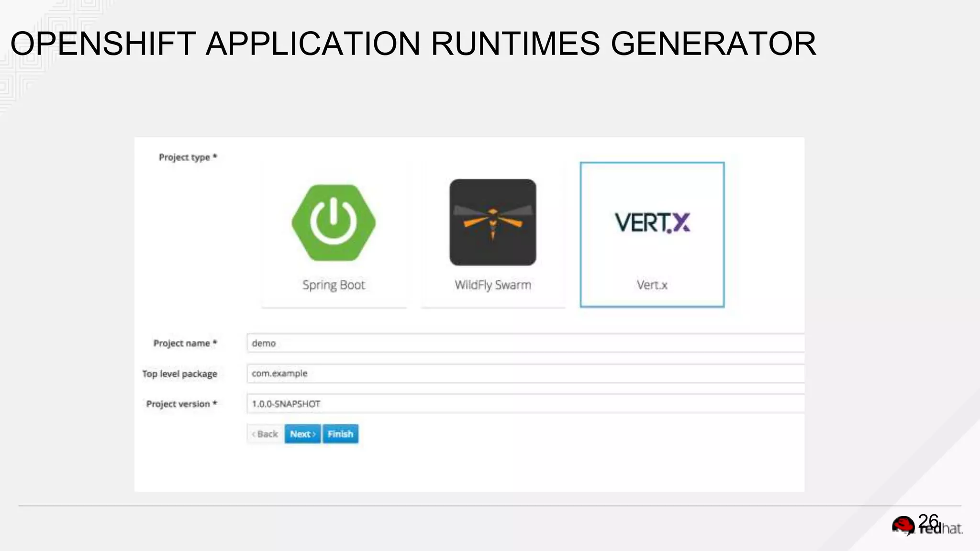Click the slide title heading
This screenshot has height=551, width=980.
pyautogui.click(x=413, y=44)
